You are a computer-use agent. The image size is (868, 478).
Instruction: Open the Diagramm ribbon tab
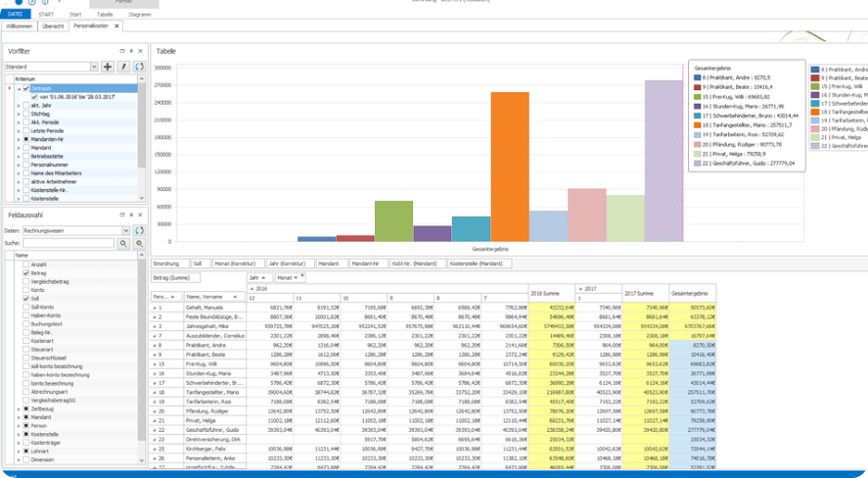140,15
